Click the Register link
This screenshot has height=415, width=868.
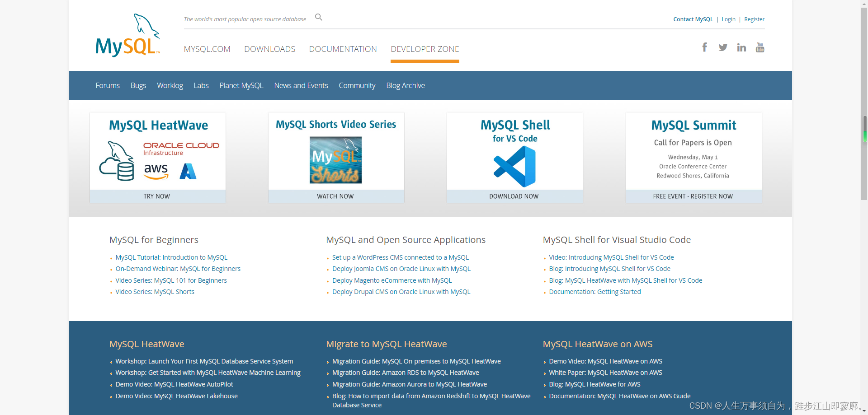click(x=755, y=19)
